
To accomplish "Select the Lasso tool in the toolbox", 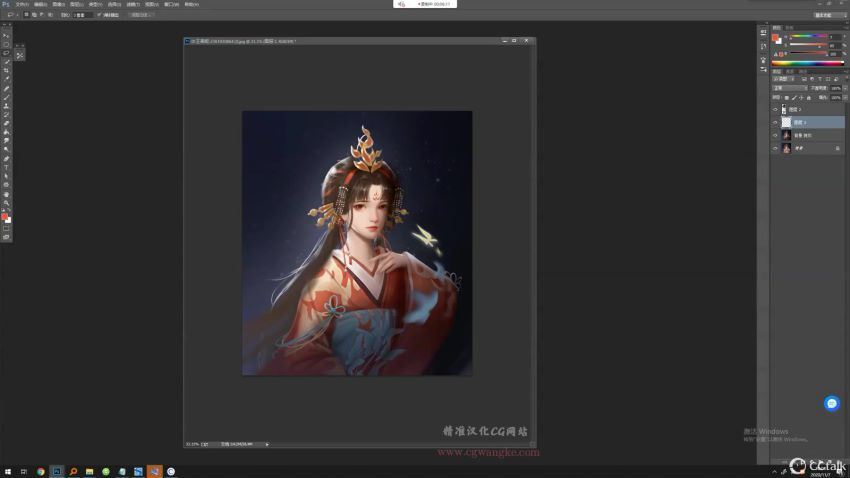I will tap(7, 53).
